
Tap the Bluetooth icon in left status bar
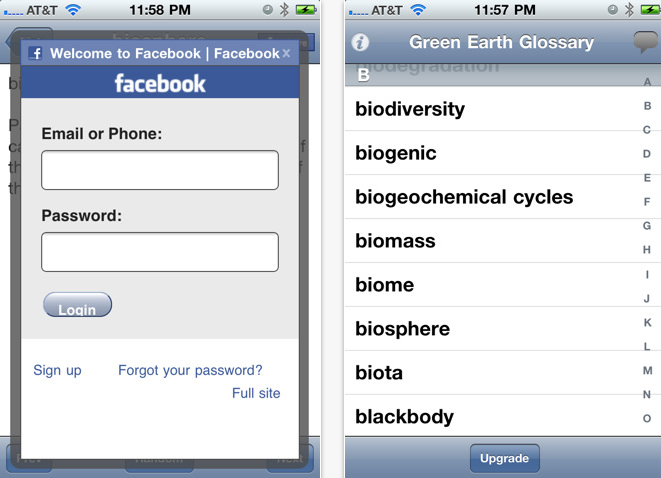point(285,10)
